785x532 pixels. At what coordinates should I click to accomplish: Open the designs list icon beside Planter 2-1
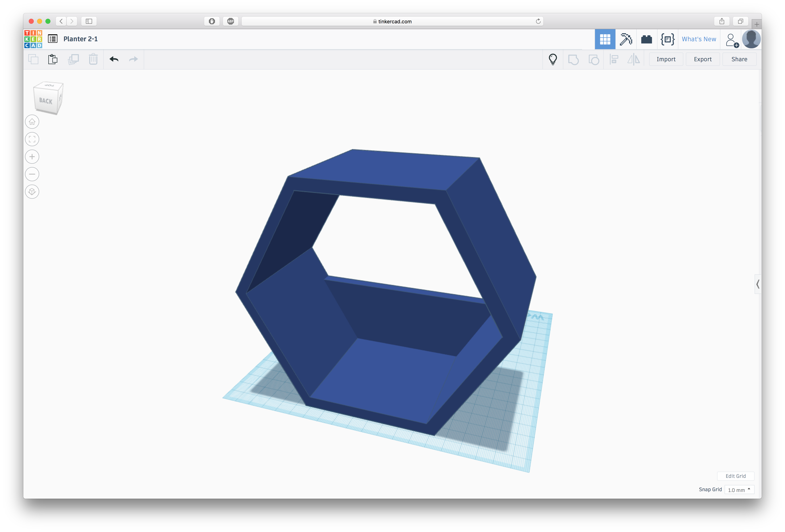pyautogui.click(x=53, y=39)
